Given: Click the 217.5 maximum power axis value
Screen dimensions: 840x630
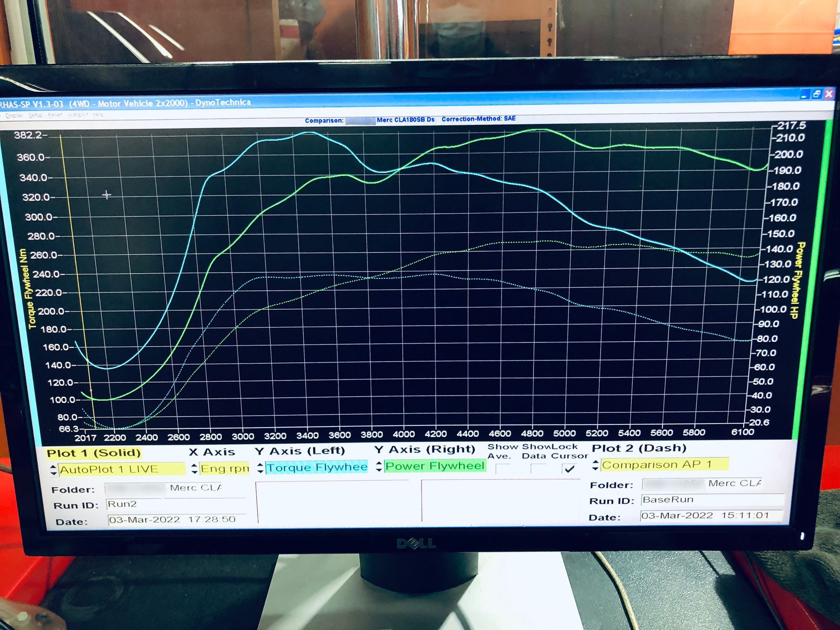Looking at the screenshot, I should click(x=792, y=126).
